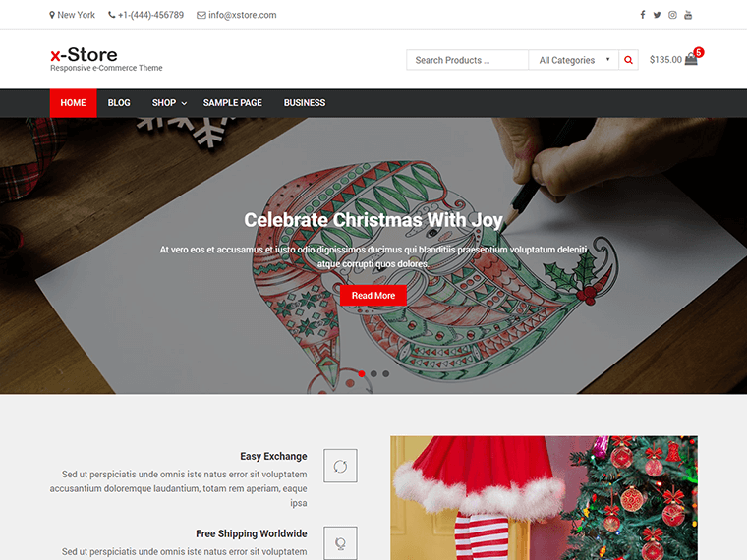Click the red search magnifier button
Screen dimensions: 747x560
[628, 60]
